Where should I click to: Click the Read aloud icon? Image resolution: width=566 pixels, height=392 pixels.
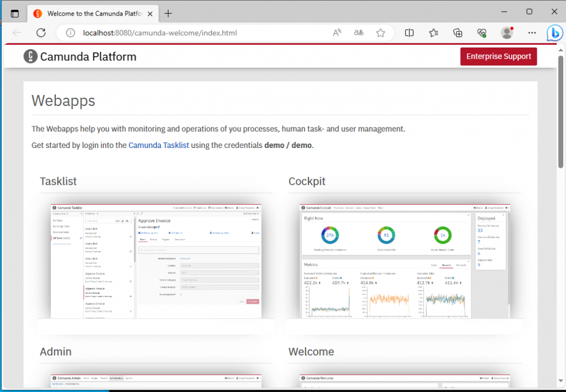(x=337, y=33)
